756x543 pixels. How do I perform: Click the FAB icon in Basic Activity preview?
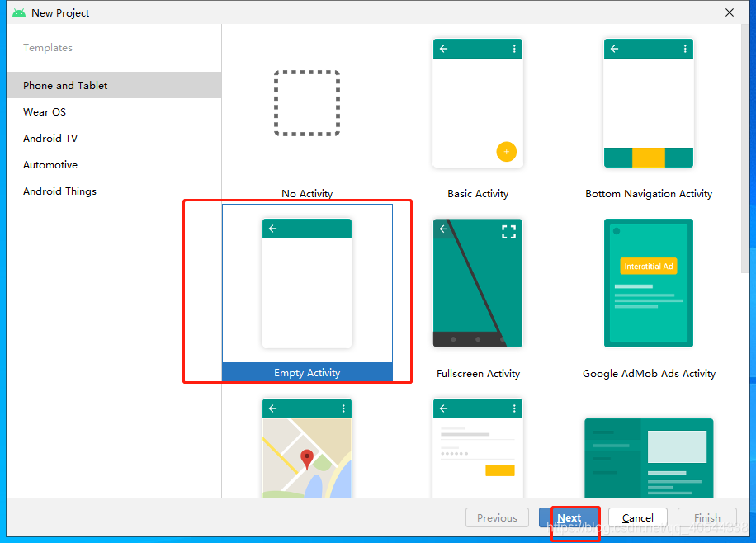point(506,152)
